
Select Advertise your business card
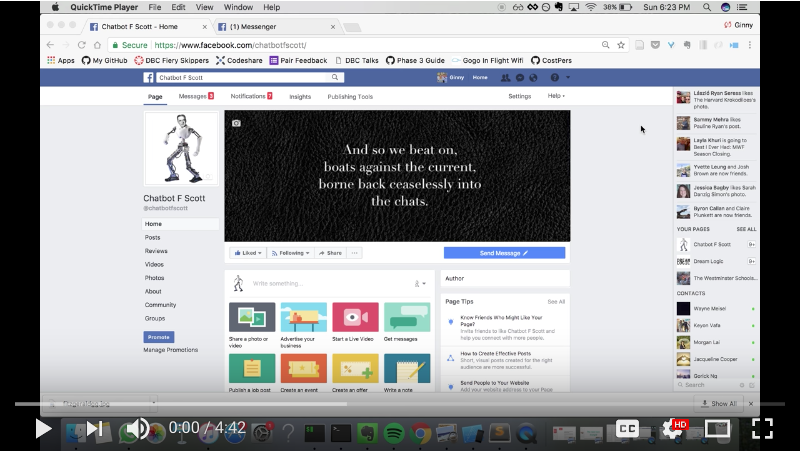click(304, 325)
